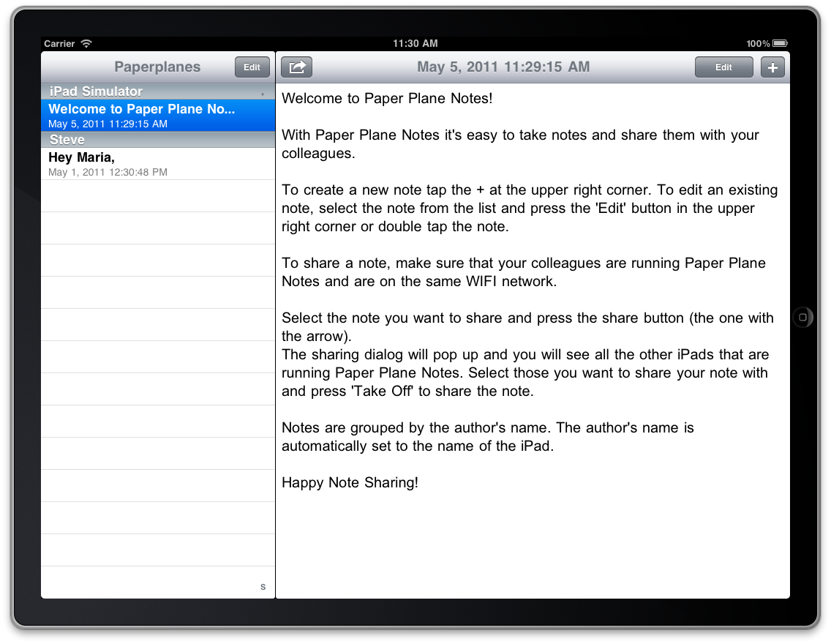Tap the 'May 5, 2011 11:29:15 AM' note title
Viewport: 831px width, 644px height.
pyautogui.click(x=503, y=67)
